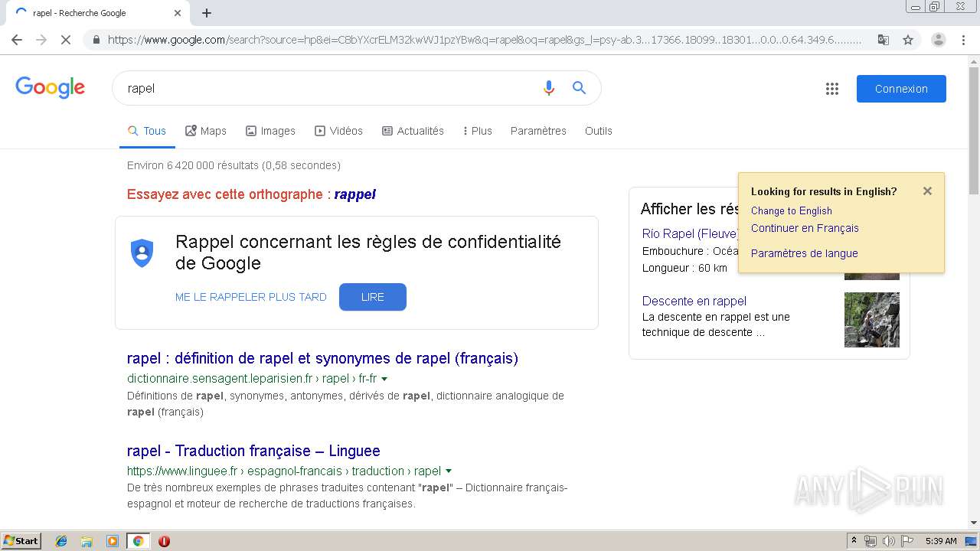The height and width of the screenshot is (551, 980).
Task: Expand the Plus menu
Action: (478, 131)
